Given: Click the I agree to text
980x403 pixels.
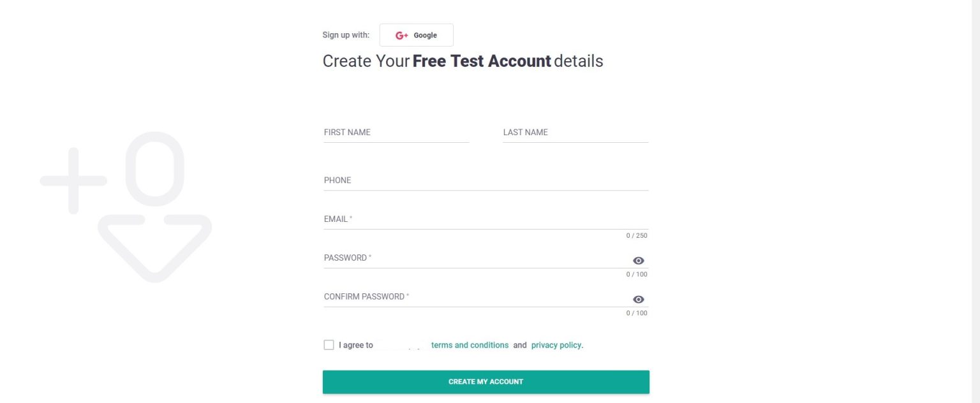Looking at the screenshot, I should click(355, 345).
